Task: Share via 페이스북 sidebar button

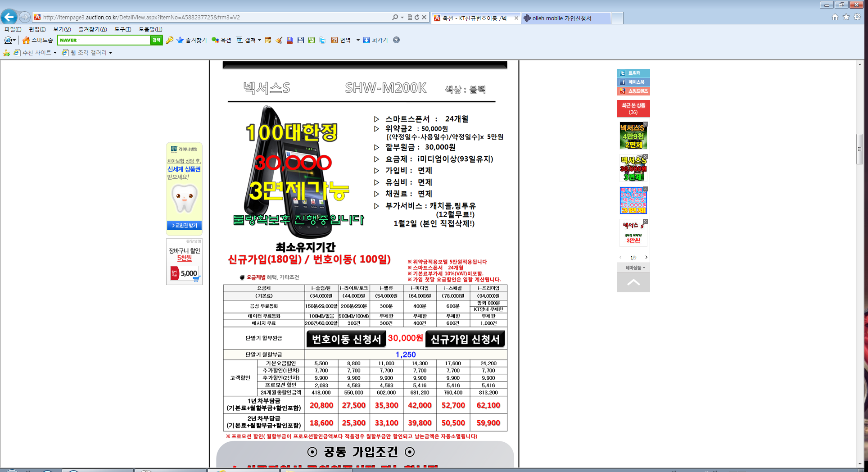Action: [x=633, y=82]
